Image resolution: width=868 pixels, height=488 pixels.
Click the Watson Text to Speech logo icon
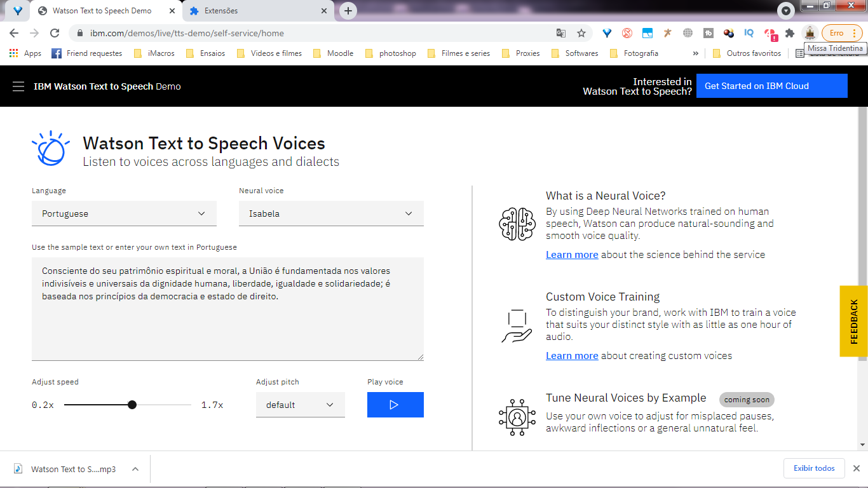click(x=50, y=148)
